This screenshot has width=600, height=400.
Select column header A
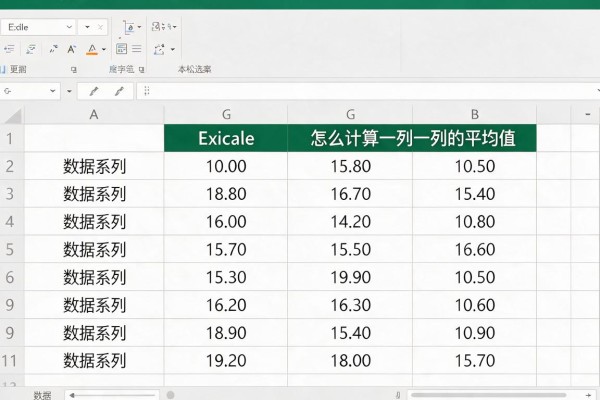click(x=94, y=114)
